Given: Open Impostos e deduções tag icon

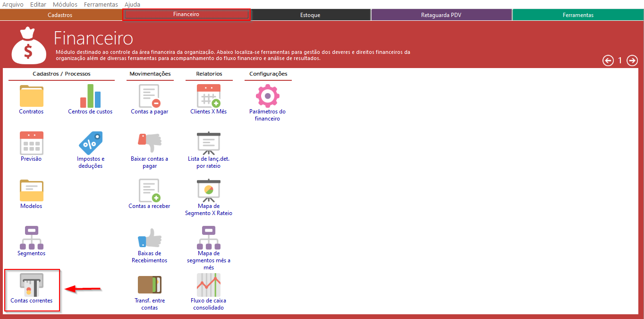Looking at the screenshot, I should 90,143.
